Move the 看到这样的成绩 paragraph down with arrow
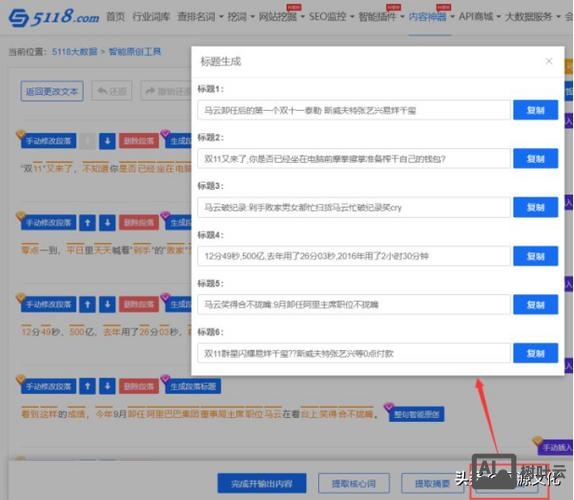This screenshot has height=500, width=574. click(x=107, y=386)
